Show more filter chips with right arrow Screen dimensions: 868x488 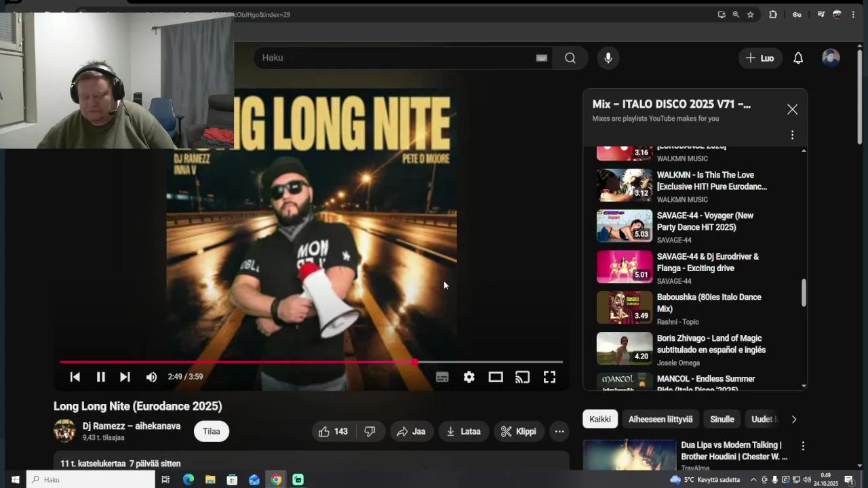pos(794,419)
